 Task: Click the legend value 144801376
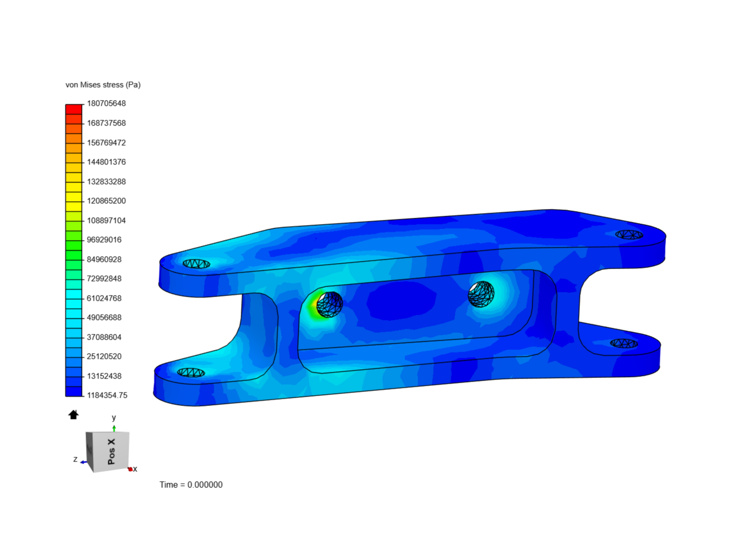[x=106, y=162]
